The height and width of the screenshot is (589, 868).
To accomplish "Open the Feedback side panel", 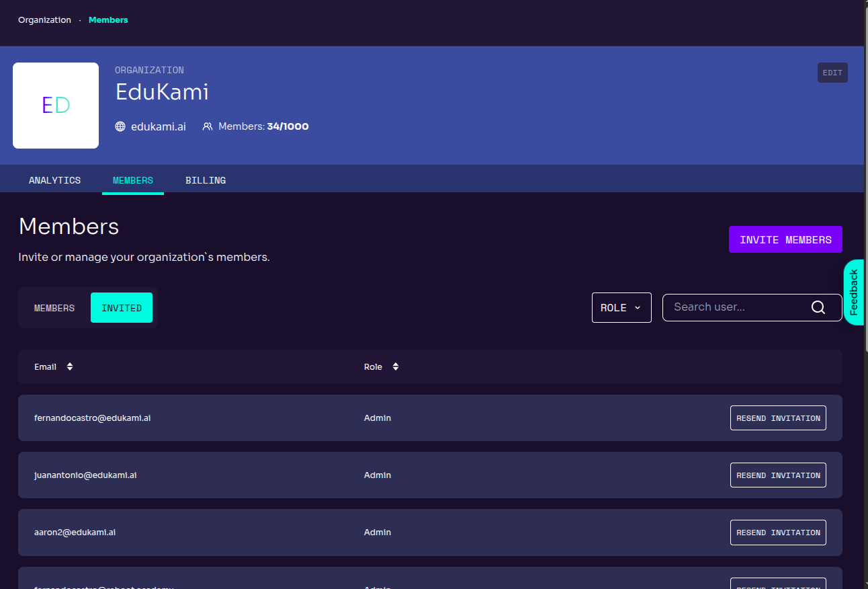I will [x=854, y=292].
